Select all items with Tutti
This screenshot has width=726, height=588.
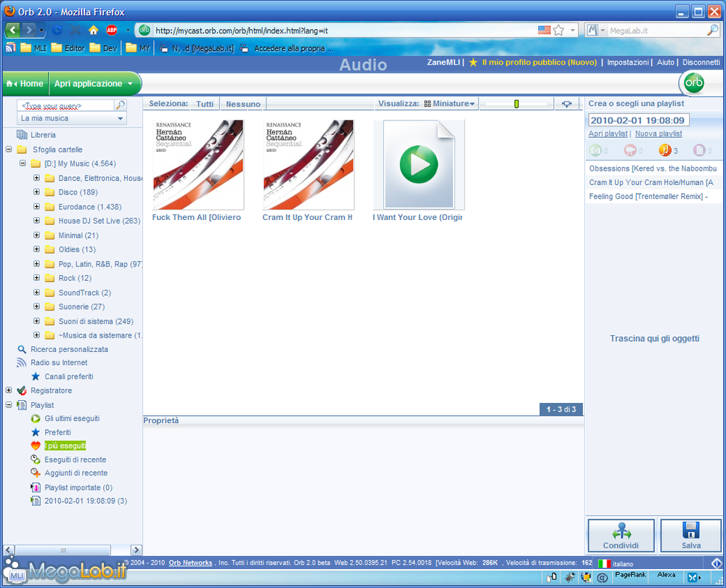205,105
